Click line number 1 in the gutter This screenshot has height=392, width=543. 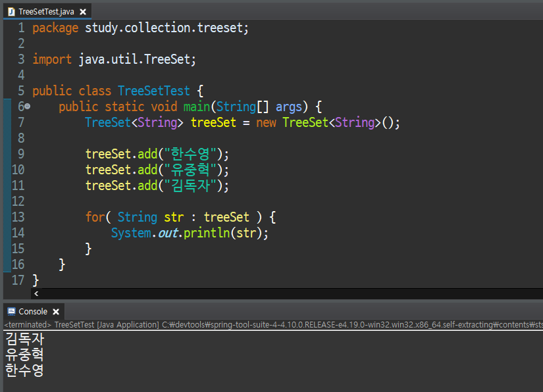click(x=21, y=28)
